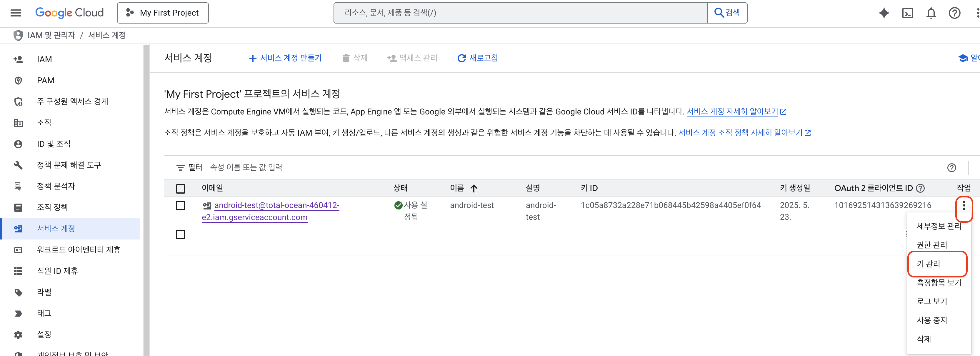This screenshot has height=356, width=980.
Task: Click the 상태 column header
Action: pyautogui.click(x=400, y=188)
